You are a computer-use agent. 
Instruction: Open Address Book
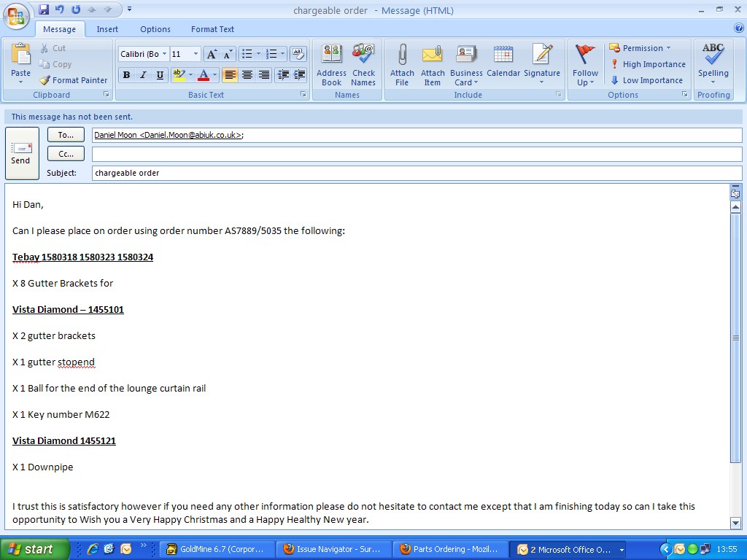click(x=331, y=65)
